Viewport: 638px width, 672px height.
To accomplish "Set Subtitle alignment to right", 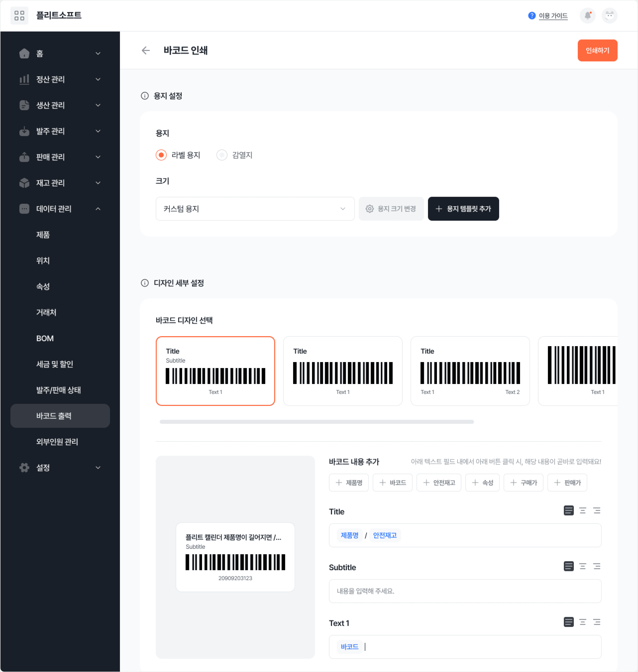I will click(x=597, y=566).
